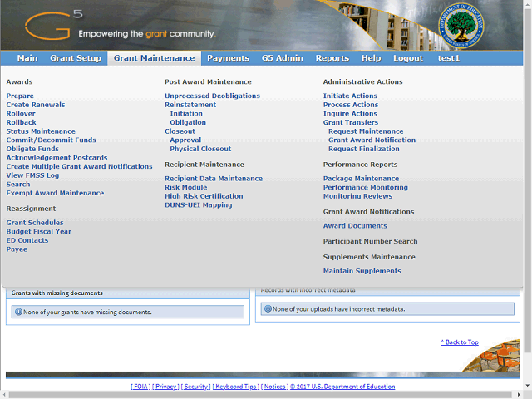Go to Risk Module
532x399 pixels.
coord(186,187)
